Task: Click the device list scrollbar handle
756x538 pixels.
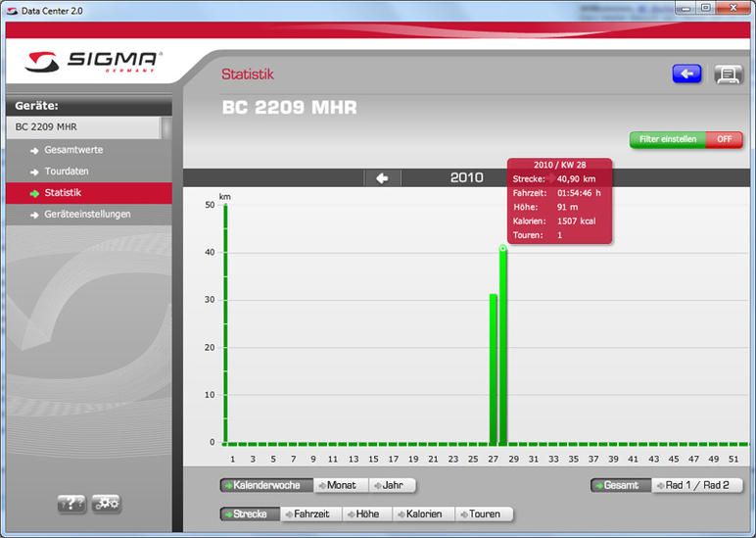Action: [166, 127]
